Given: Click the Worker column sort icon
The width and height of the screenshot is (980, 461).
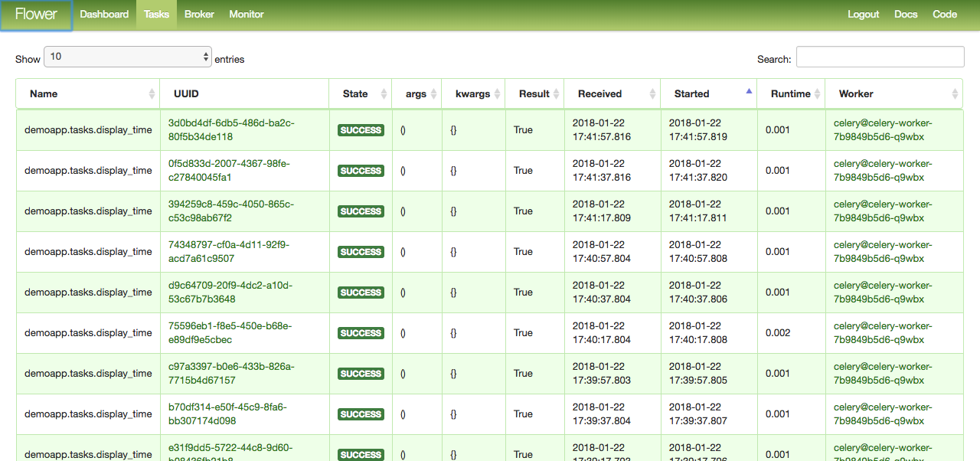Looking at the screenshot, I should 955,93.
